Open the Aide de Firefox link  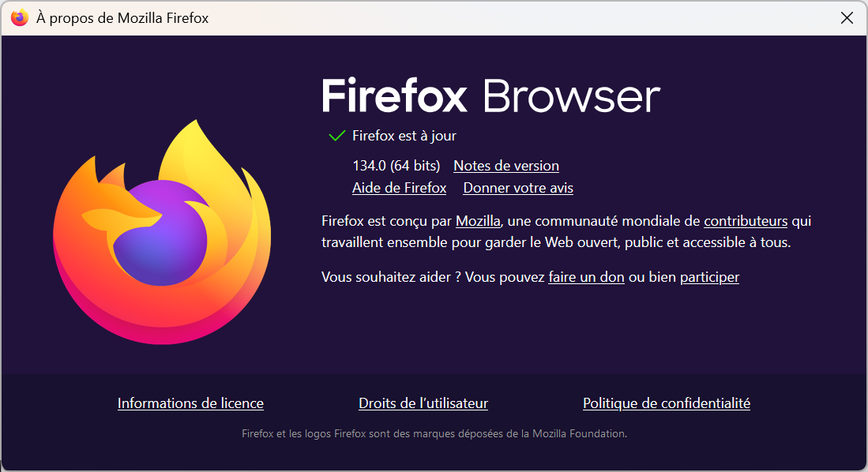click(399, 188)
